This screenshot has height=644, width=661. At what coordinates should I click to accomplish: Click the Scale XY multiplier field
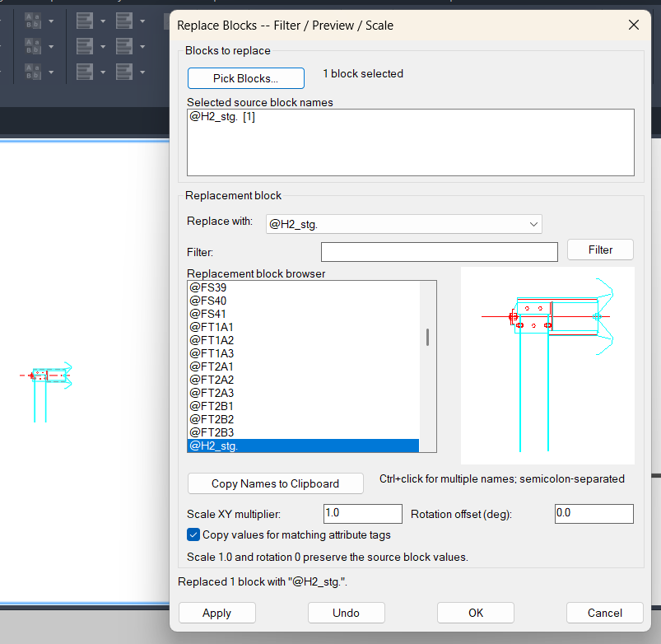[x=362, y=514]
